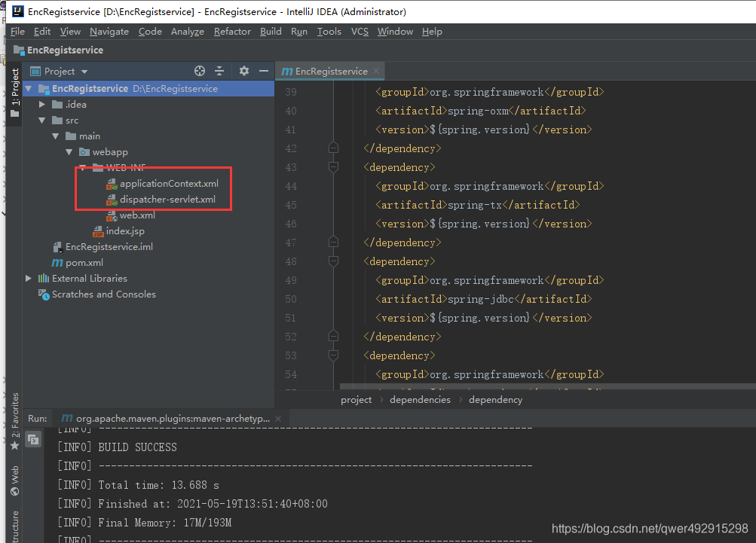
Task: Click the collapse all icon in Project panel
Action: pyautogui.click(x=219, y=72)
